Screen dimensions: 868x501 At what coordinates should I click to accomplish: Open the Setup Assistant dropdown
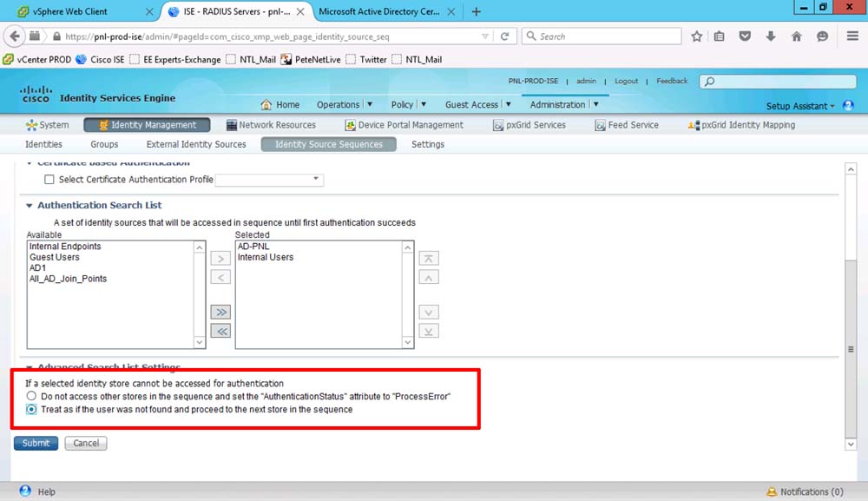coord(800,106)
